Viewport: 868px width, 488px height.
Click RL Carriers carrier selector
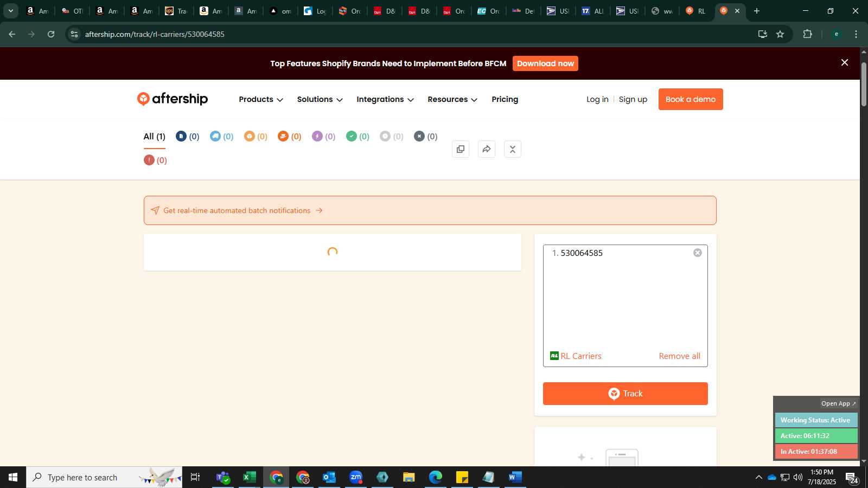click(576, 356)
